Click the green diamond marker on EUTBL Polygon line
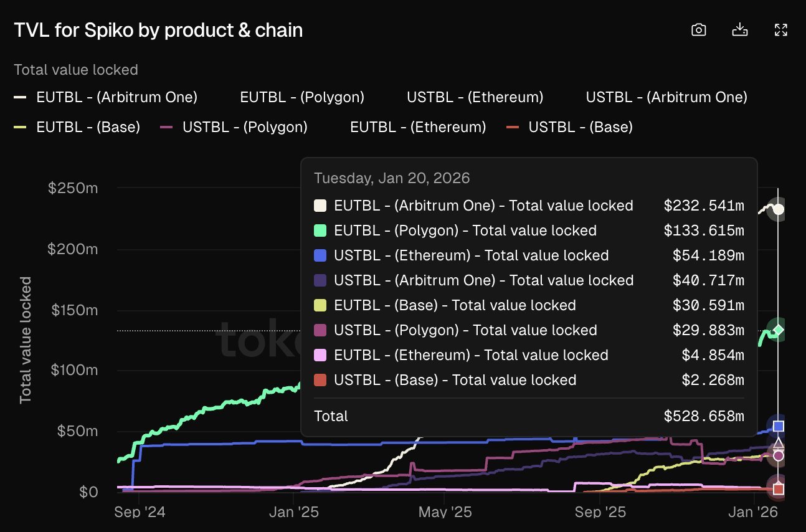This screenshot has width=806, height=532. (778, 330)
